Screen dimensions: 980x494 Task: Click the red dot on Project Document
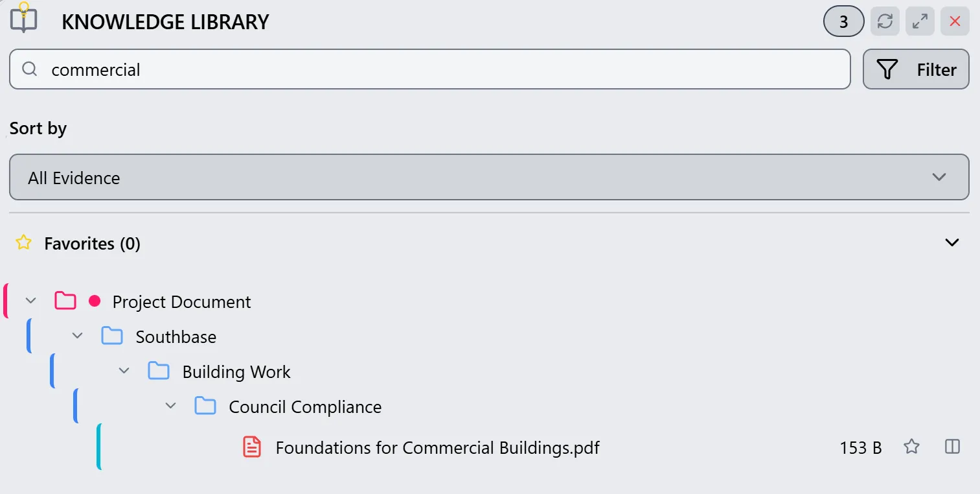[x=95, y=301]
